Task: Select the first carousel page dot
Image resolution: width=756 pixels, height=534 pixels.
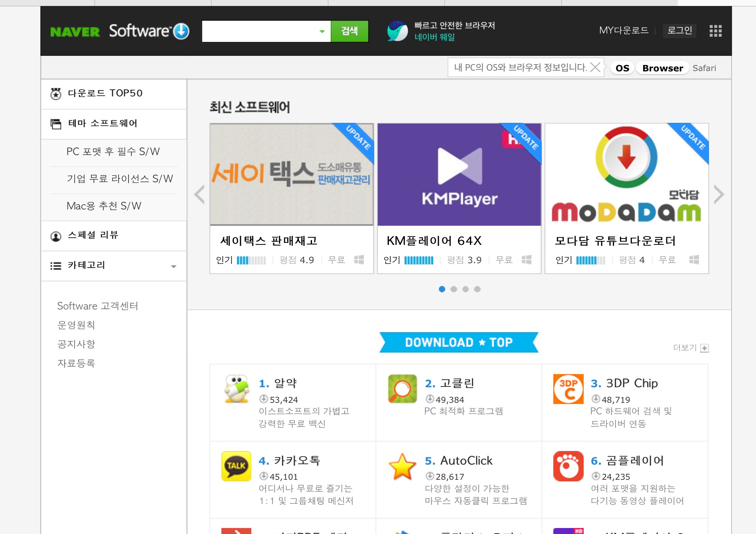Action: coord(442,289)
